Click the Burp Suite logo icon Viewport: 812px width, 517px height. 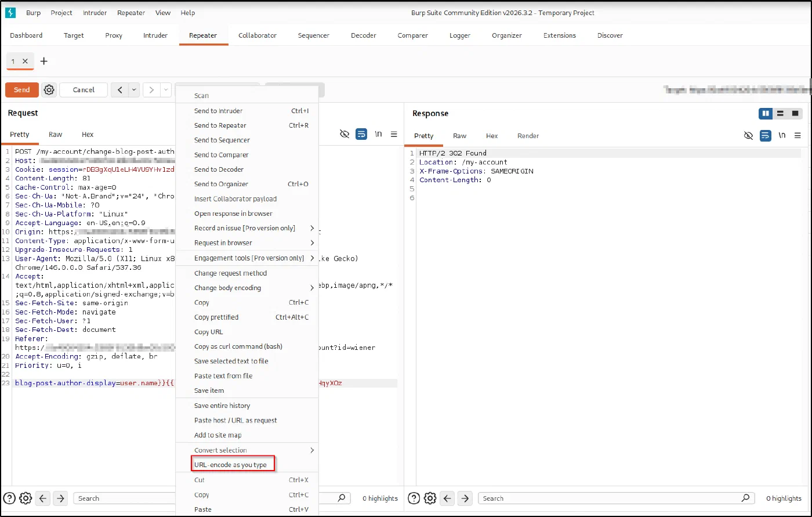pos(10,13)
